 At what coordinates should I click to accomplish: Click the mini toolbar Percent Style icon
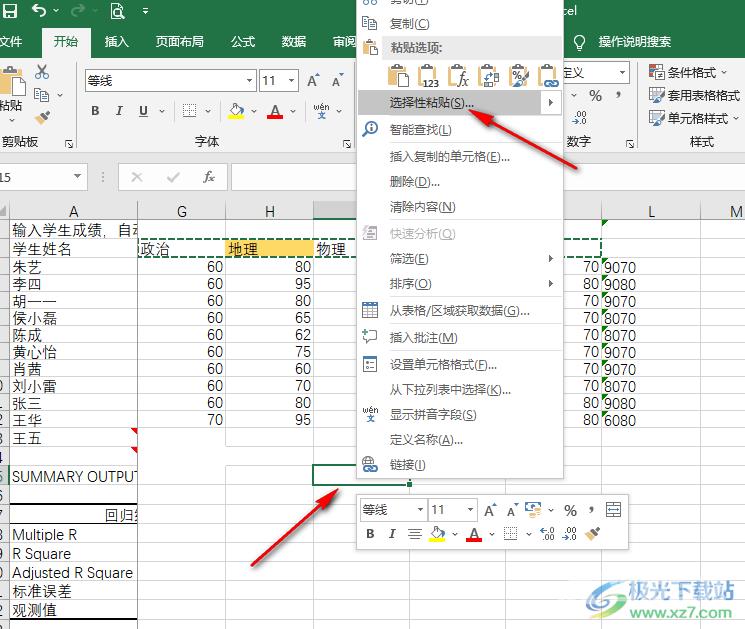570,510
